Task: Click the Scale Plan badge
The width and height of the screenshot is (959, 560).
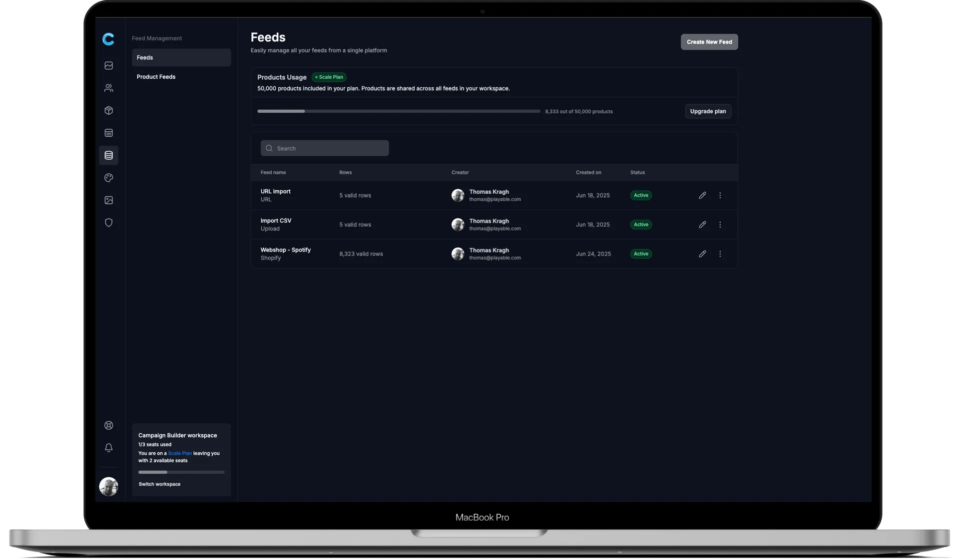Action: point(329,77)
